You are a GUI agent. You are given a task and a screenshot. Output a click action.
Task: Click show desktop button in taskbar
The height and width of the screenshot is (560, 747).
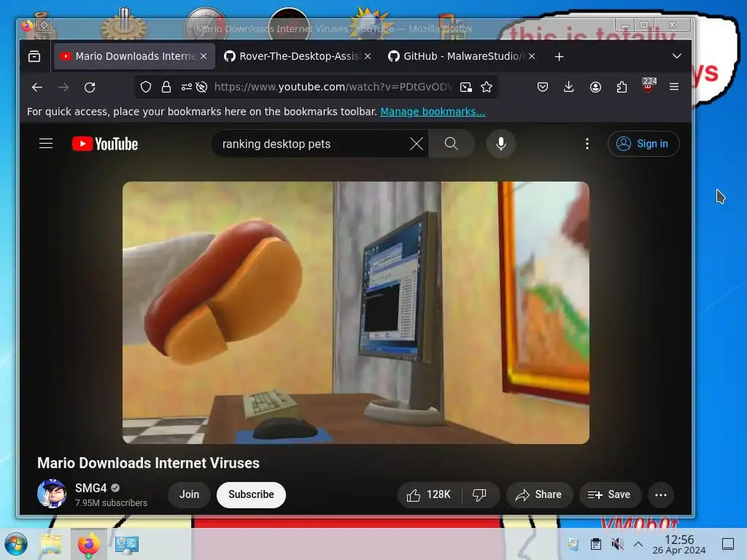728,544
